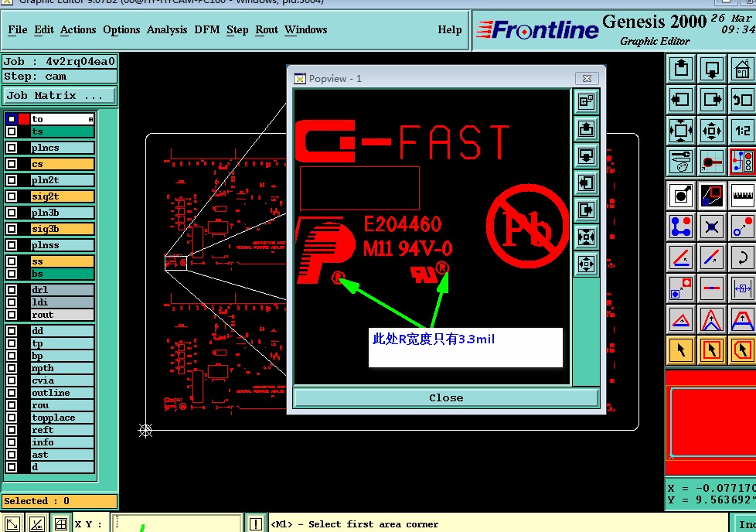Screen dimensions: 756x532
Task: Click pan down icon in Popview window
Action: (x=586, y=155)
